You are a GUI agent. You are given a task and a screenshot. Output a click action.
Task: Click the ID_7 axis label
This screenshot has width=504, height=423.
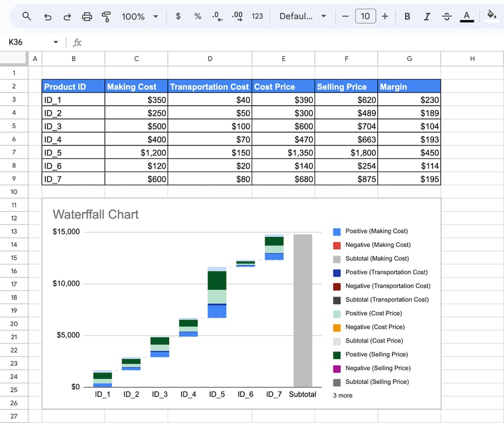tap(274, 394)
